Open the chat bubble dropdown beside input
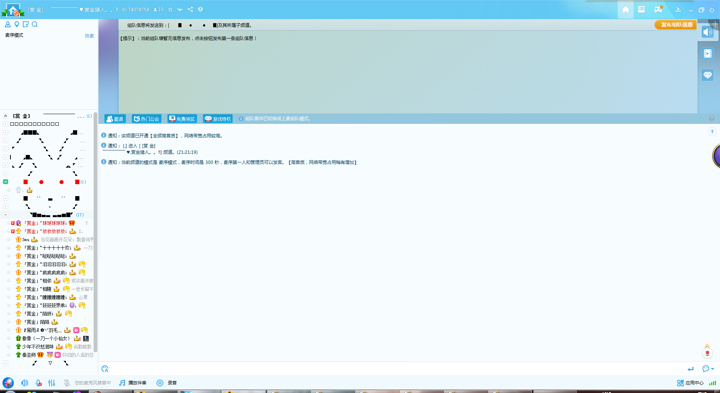The height and width of the screenshot is (393, 720). (708, 369)
